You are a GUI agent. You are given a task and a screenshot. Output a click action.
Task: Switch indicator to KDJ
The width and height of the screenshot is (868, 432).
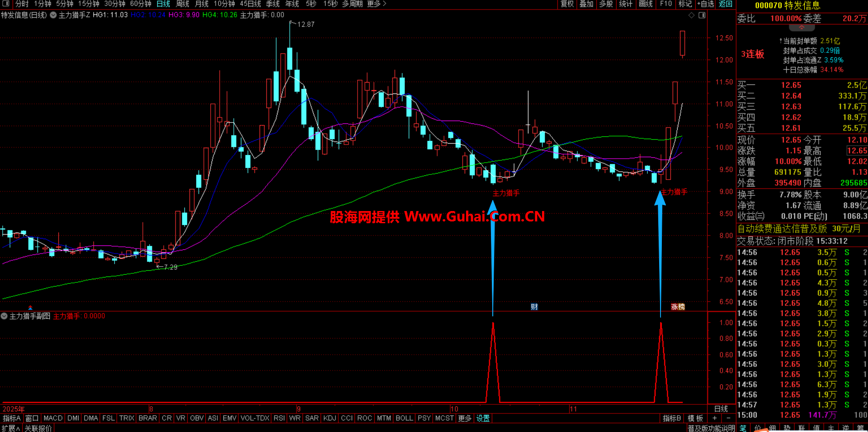(x=330, y=418)
